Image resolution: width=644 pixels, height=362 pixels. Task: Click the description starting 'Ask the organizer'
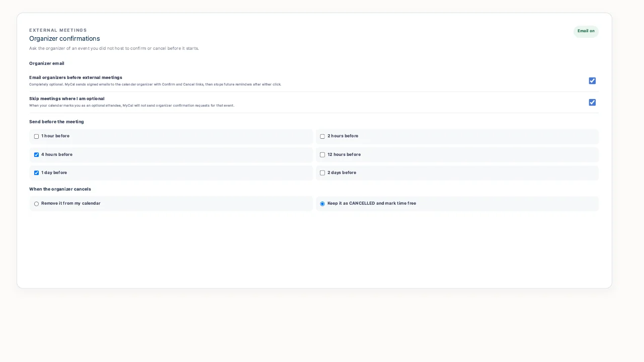pos(114,48)
